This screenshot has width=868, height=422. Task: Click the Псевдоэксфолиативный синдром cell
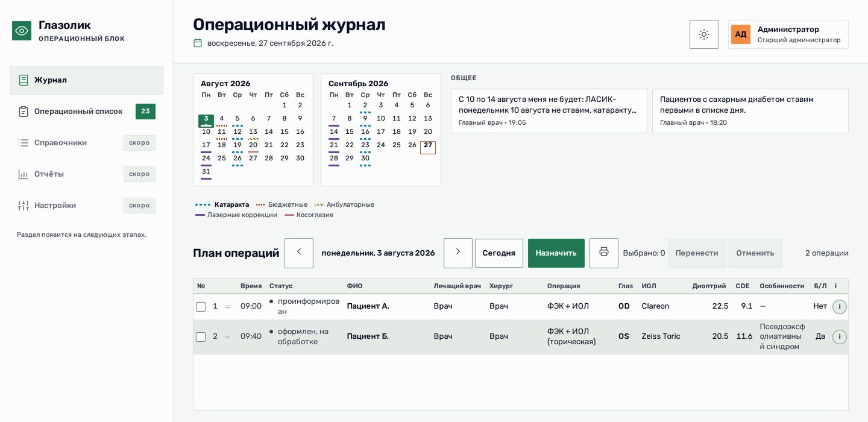click(x=782, y=337)
